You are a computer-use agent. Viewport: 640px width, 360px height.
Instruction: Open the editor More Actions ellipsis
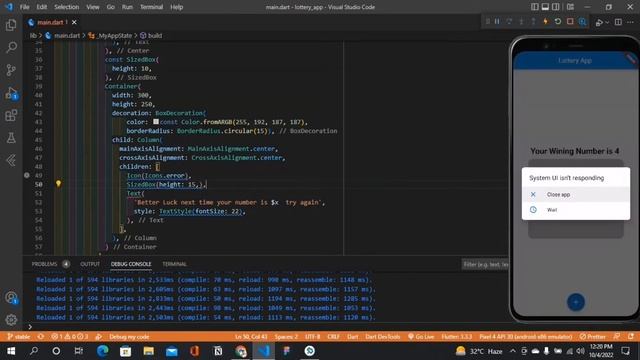click(x=631, y=22)
